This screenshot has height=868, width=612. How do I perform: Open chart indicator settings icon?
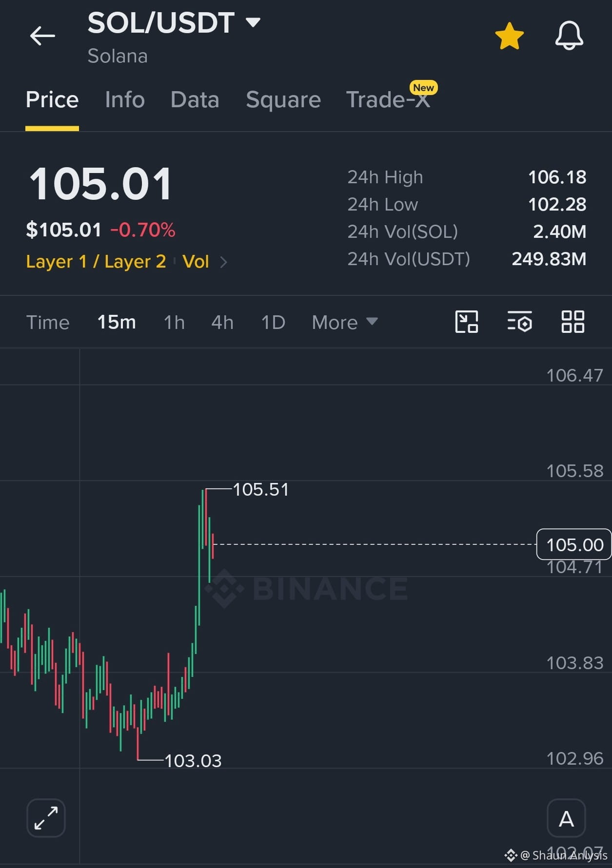coord(520,322)
